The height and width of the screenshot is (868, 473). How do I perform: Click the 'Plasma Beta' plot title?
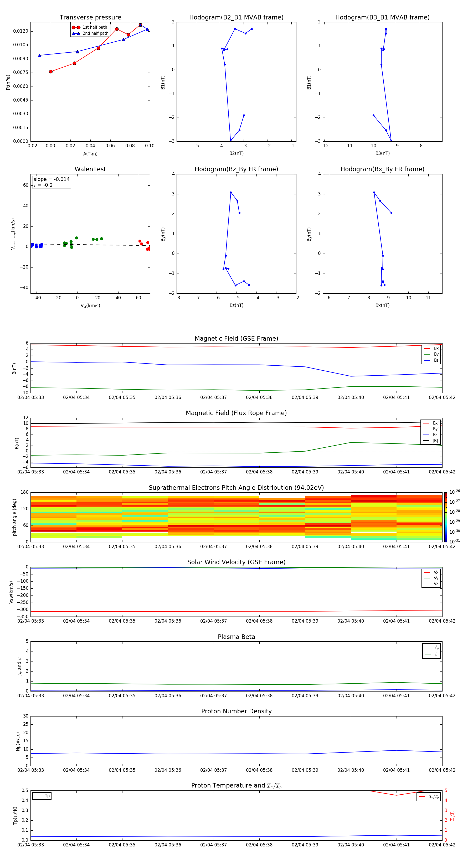(236, 637)
